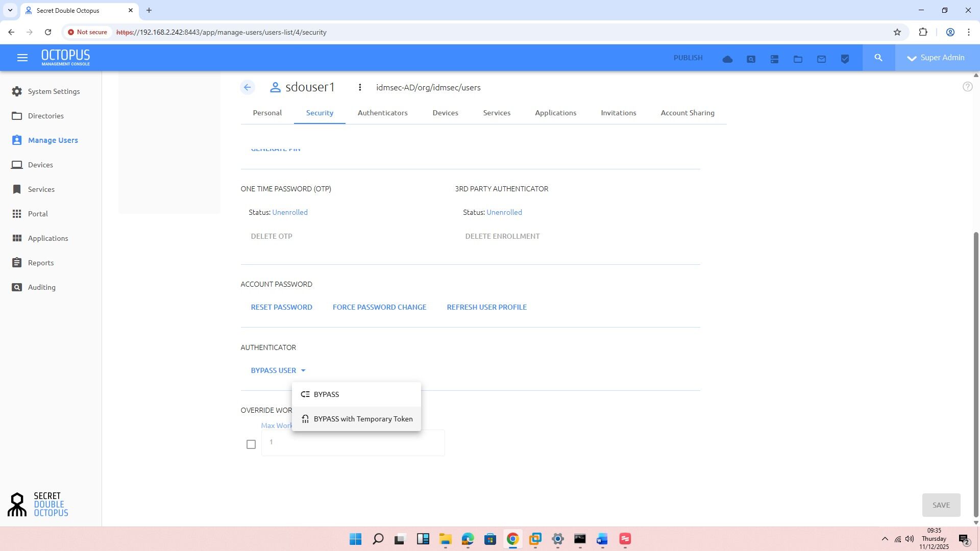Click the PUBLISH button
980x551 pixels.
pyautogui.click(x=688, y=58)
